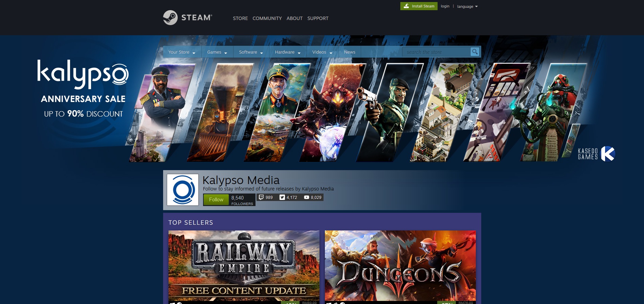Open the Dungeons 3 top seller
The height and width of the screenshot is (304, 644).
400,266
